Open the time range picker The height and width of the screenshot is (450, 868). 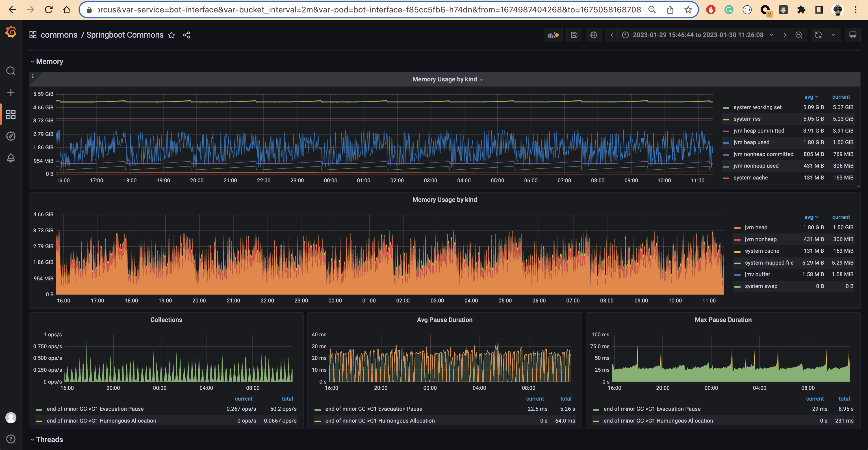point(698,35)
